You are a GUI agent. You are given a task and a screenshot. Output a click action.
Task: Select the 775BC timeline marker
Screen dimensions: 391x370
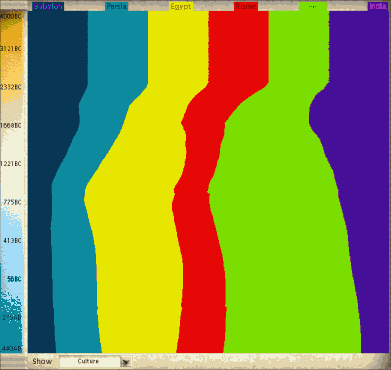point(12,202)
